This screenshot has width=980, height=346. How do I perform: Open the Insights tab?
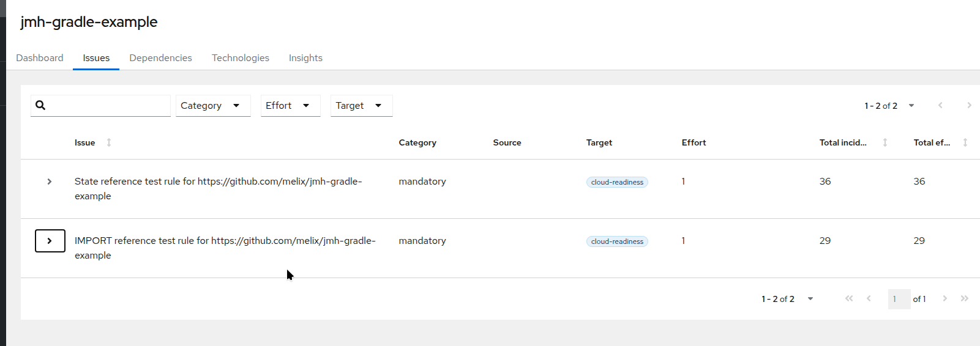(305, 58)
